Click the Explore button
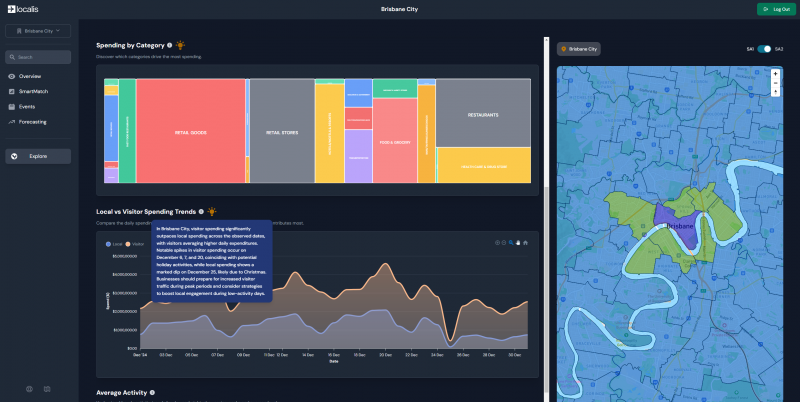This screenshot has width=800, height=402. tap(38, 156)
